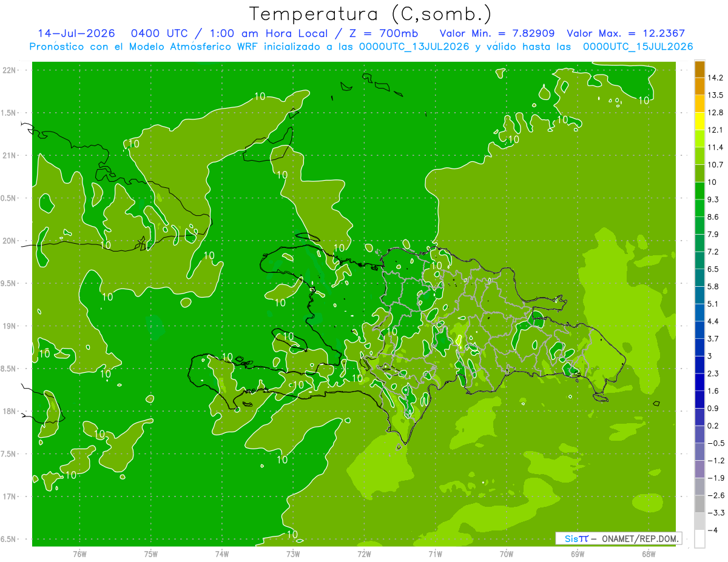
Task: Click the '0.9' color scale label
Action: point(713,408)
